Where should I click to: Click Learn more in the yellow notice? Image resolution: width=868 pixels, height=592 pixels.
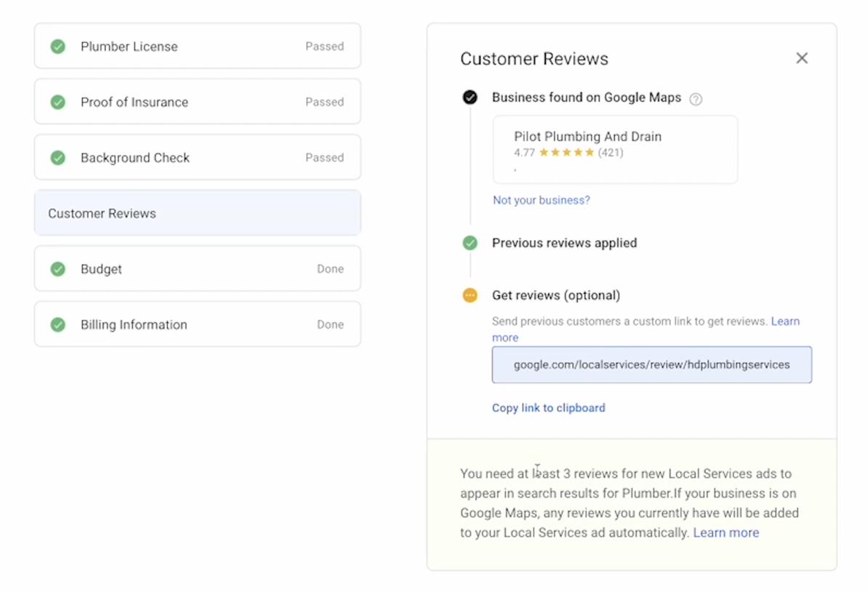coord(726,533)
